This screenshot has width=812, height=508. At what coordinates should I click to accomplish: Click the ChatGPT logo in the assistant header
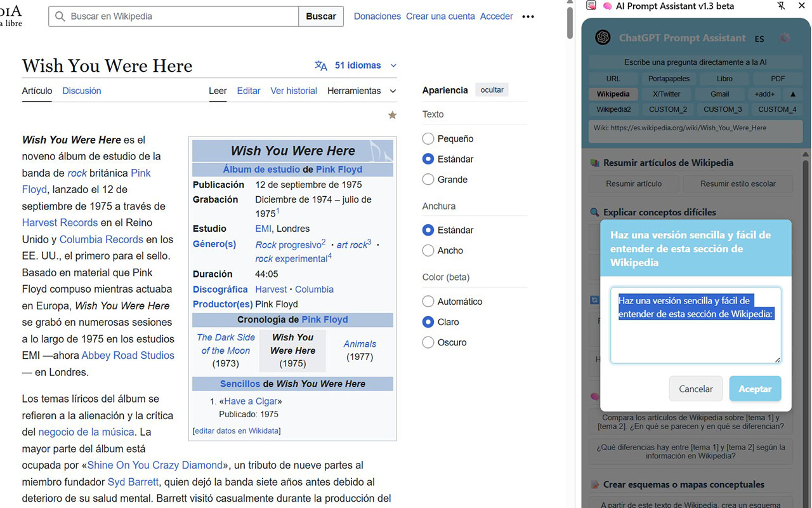(x=603, y=37)
